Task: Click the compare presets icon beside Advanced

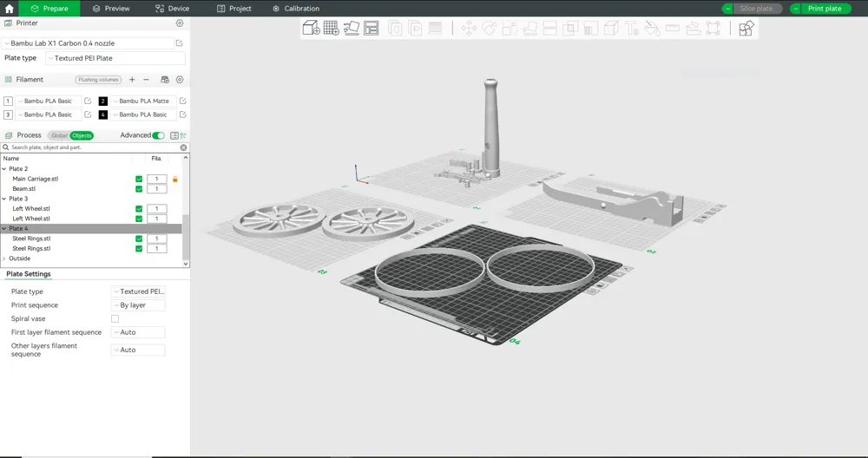Action: click(182, 135)
